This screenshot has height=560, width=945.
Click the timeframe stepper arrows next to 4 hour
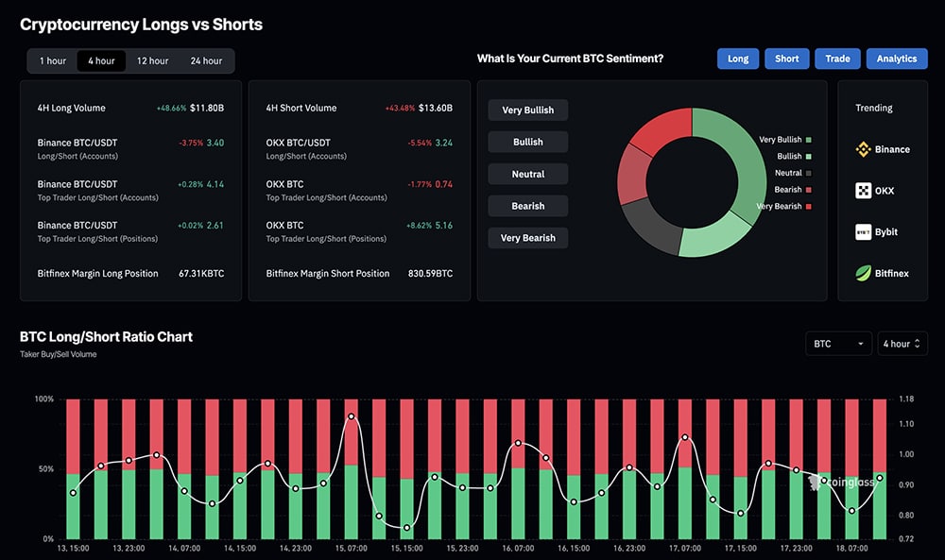point(919,343)
